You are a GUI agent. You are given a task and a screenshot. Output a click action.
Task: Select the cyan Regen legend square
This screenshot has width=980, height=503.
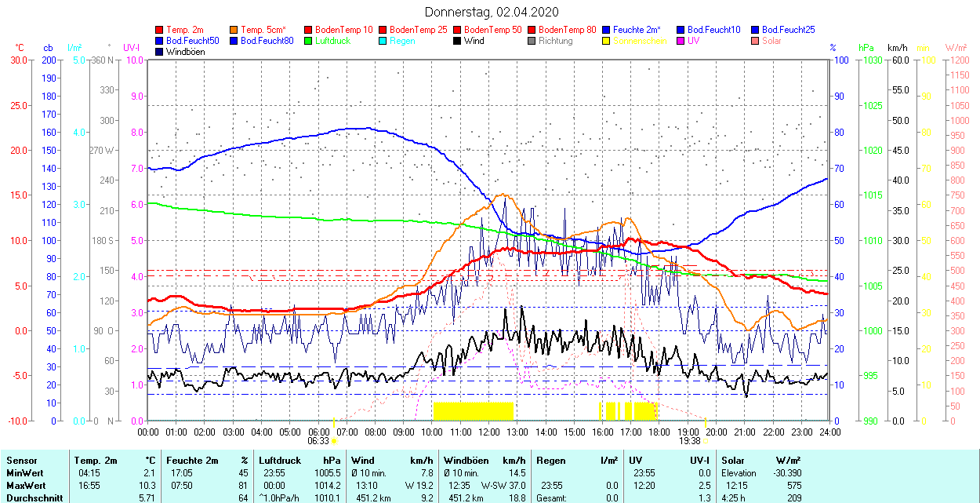[x=383, y=41]
